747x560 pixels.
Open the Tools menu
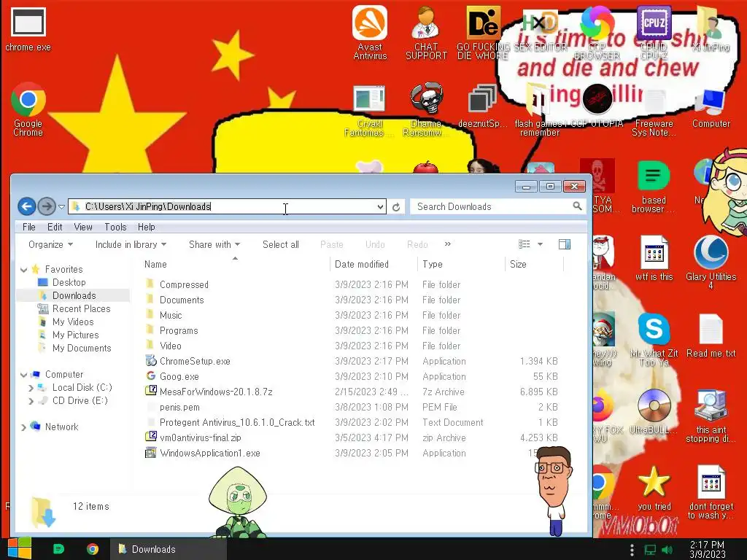(x=115, y=227)
